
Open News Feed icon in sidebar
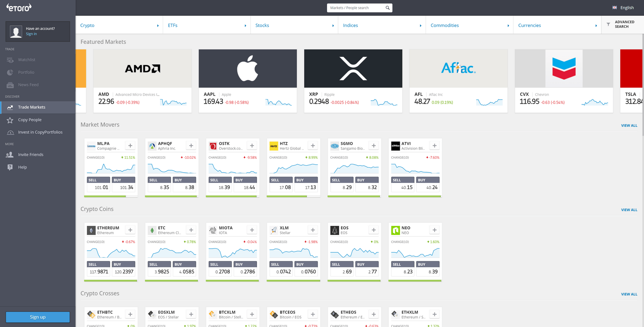[x=10, y=85]
